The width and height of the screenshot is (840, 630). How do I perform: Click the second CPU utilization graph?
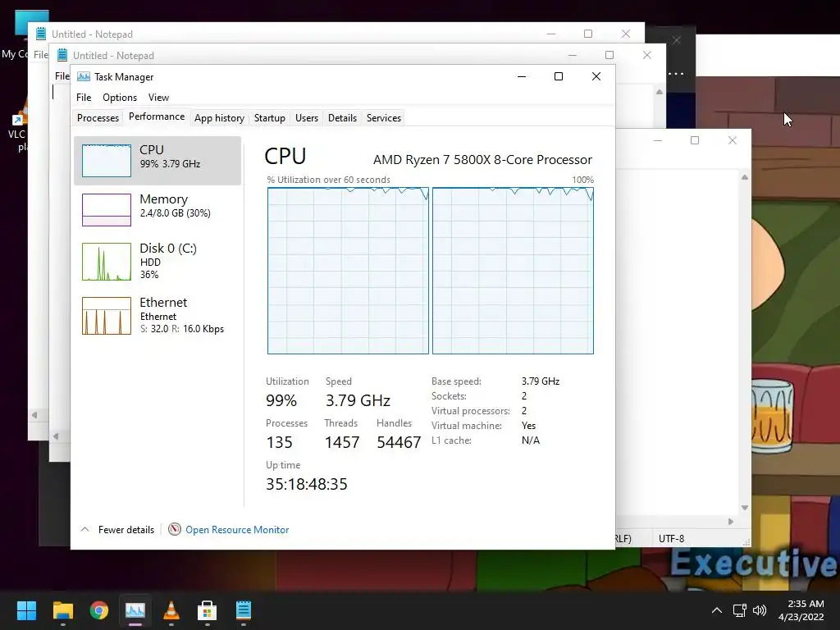(x=514, y=271)
